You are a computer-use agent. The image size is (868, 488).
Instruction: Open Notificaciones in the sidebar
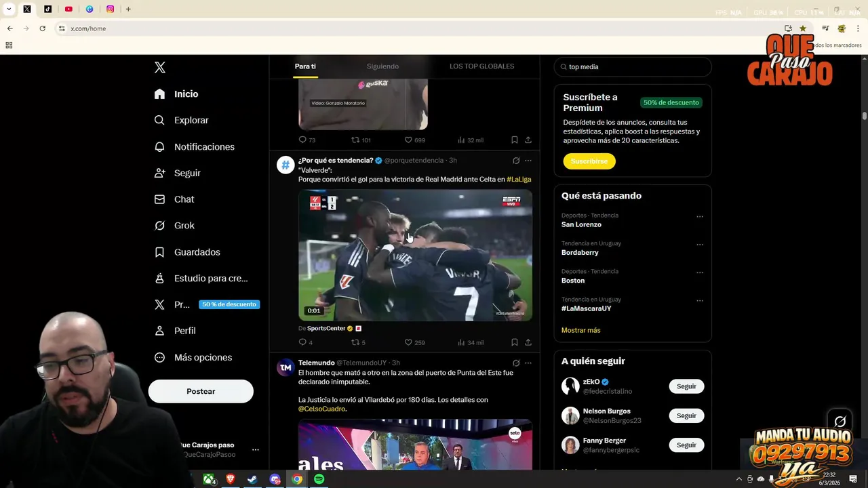[194, 146]
